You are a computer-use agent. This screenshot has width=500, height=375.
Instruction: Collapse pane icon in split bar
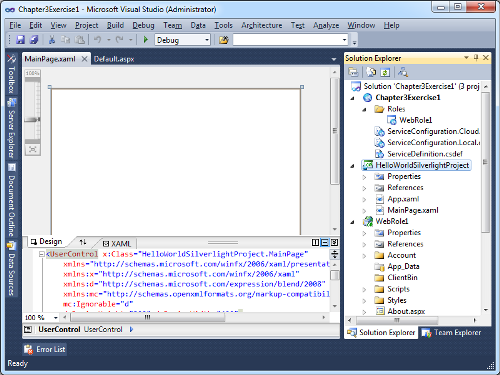point(334,243)
